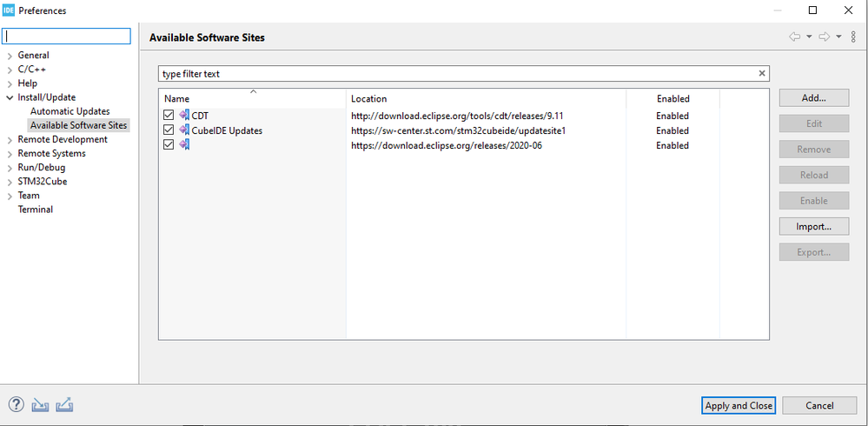The image size is (868, 426).
Task: Click the import preferences icon at bottom left
Action: coord(41,405)
